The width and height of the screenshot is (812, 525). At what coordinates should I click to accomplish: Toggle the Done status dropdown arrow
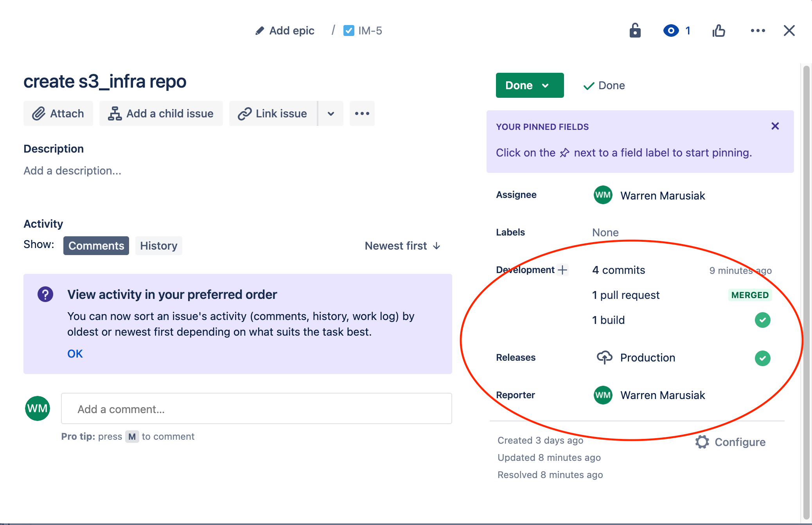pos(546,85)
